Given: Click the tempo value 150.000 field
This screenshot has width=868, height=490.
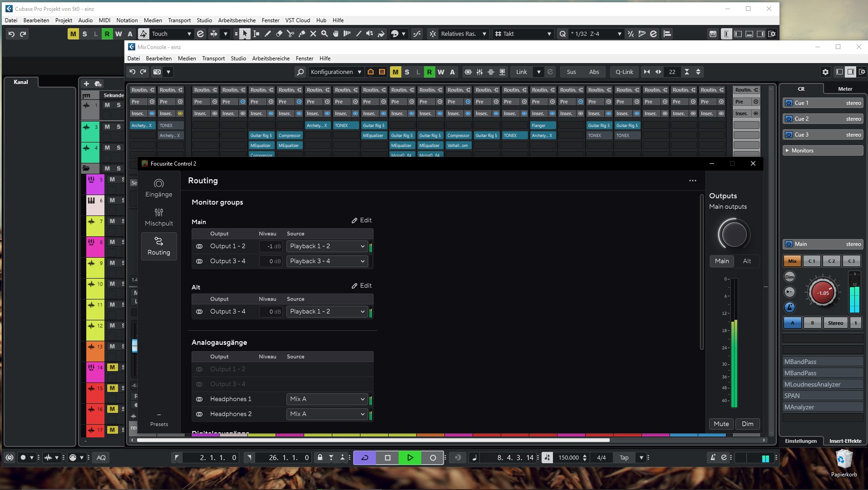Looking at the screenshot, I should 568,458.
